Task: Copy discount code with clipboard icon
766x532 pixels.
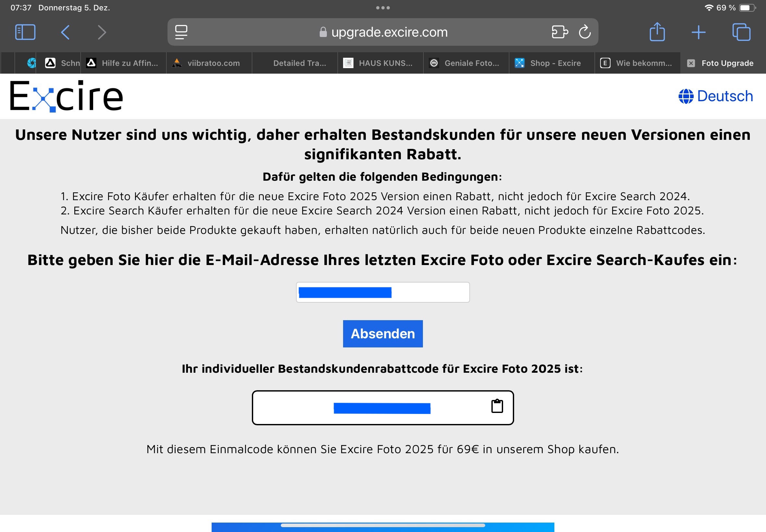Action: 497,406
